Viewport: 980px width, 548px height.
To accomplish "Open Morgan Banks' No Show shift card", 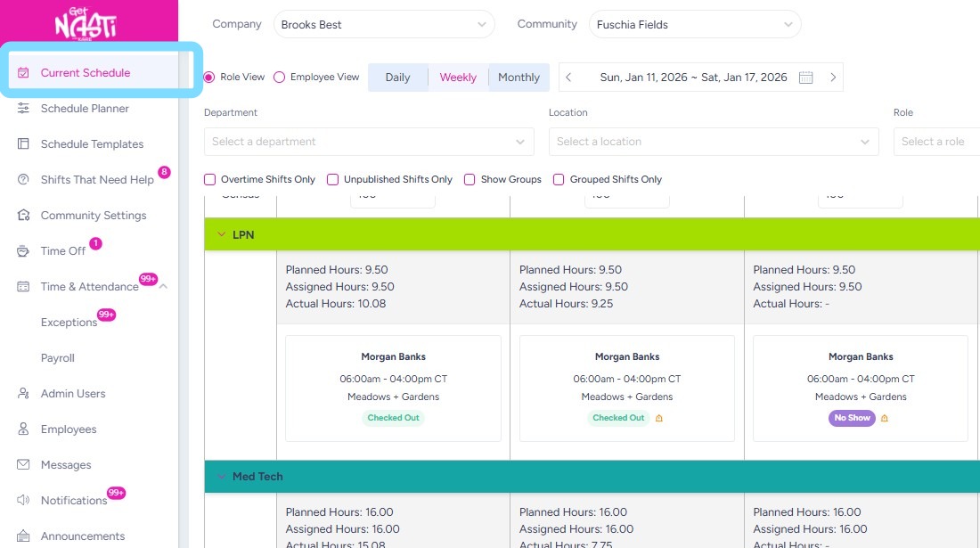I will (x=860, y=388).
